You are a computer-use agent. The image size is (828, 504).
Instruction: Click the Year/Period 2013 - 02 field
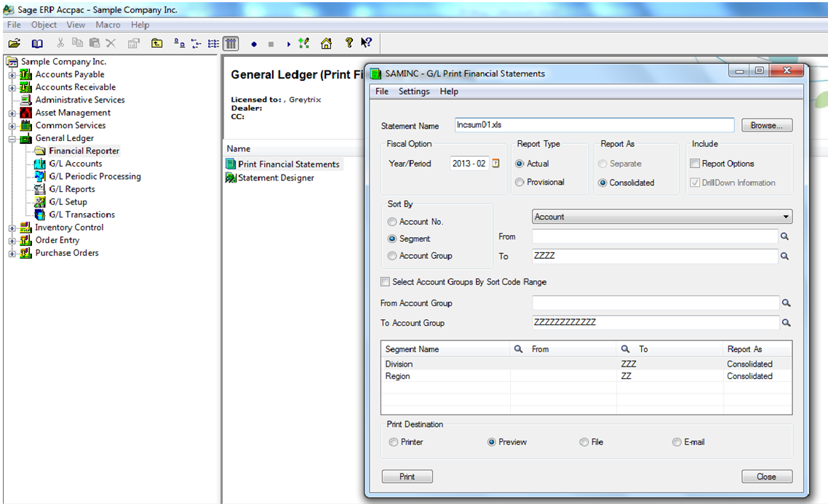pos(469,164)
